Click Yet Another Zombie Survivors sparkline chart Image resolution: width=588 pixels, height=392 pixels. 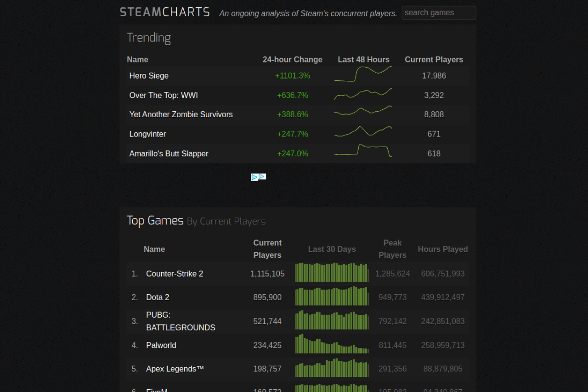tap(363, 111)
